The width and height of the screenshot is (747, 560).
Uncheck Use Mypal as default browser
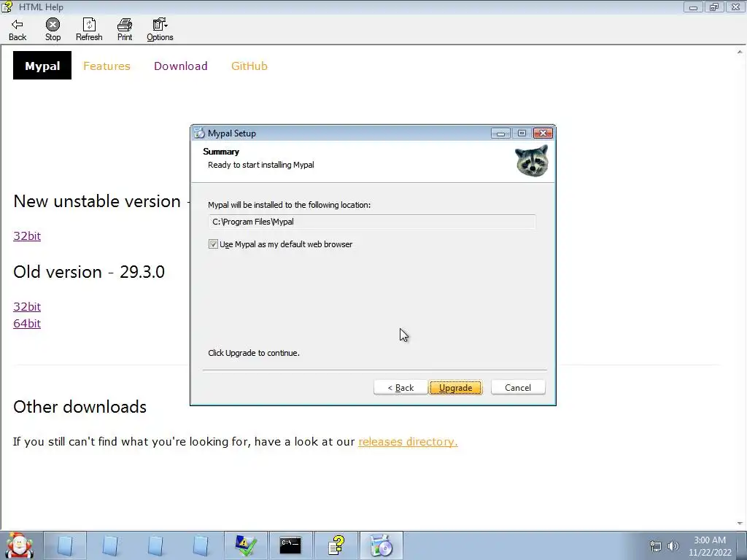click(213, 244)
